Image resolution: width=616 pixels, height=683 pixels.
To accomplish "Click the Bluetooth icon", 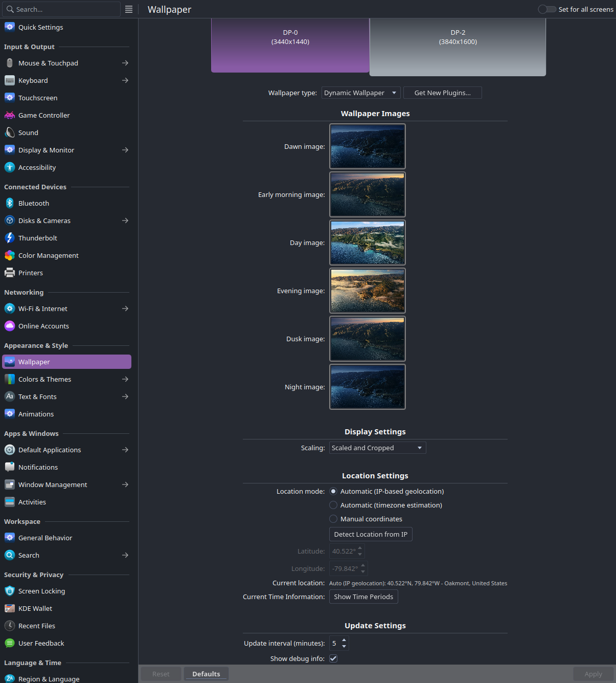I will tap(10, 203).
